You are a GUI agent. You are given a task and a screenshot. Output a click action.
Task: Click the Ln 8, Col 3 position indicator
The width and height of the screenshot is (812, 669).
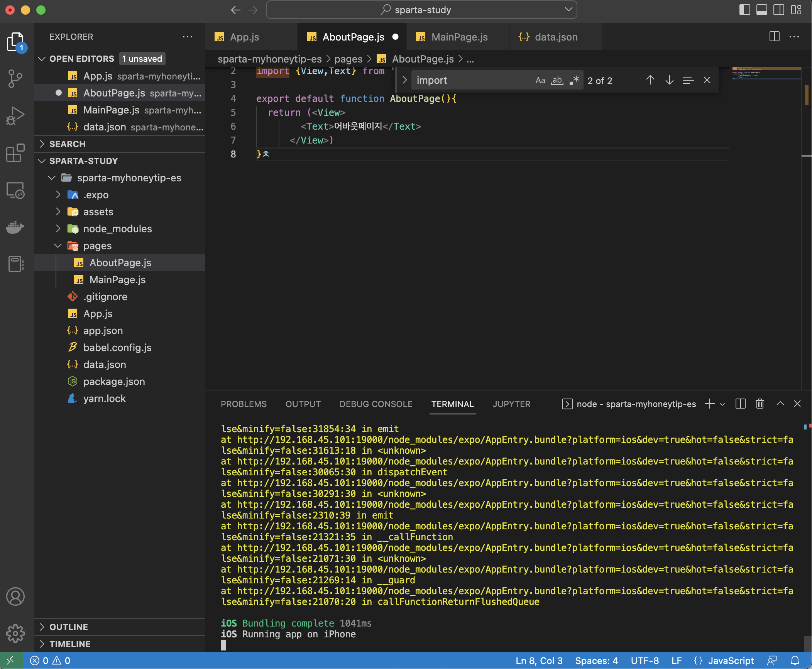[x=539, y=661]
